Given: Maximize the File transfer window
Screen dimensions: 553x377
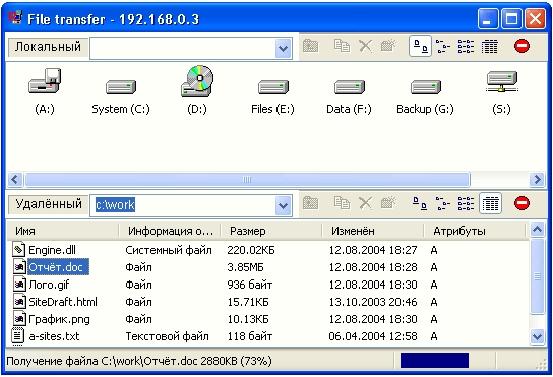Looking at the screenshot, I should point(511,18).
